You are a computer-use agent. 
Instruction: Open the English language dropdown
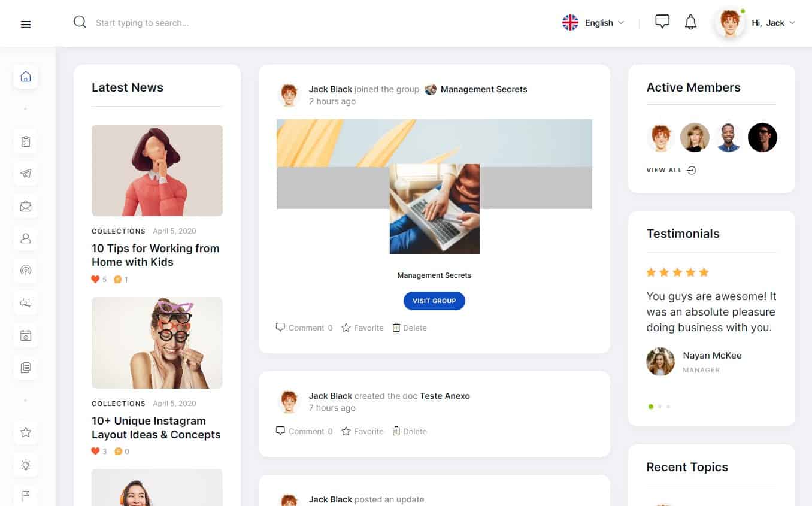[604, 23]
